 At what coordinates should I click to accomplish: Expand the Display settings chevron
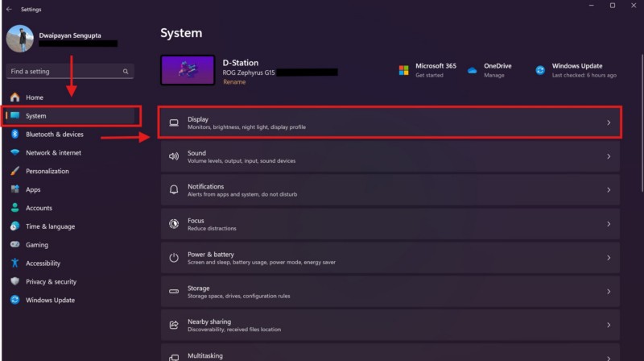609,122
